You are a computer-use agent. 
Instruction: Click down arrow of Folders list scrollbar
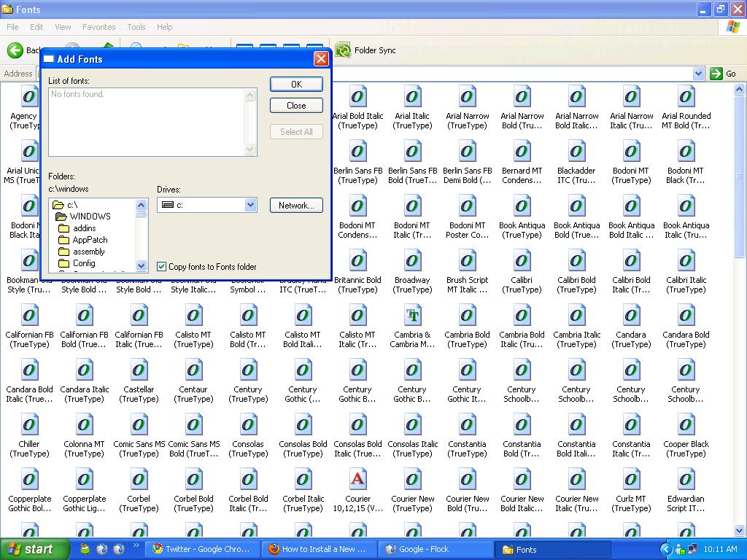point(141,265)
